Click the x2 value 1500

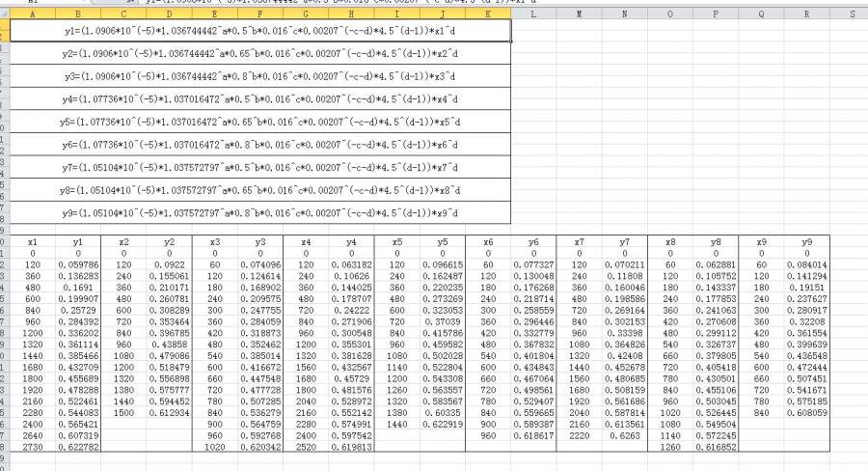point(123,413)
